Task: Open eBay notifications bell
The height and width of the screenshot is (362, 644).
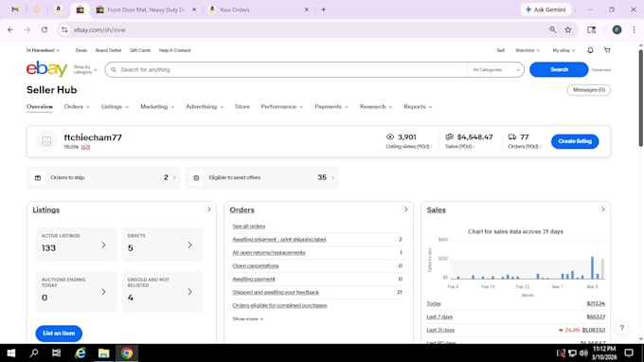Action: (x=590, y=50)
